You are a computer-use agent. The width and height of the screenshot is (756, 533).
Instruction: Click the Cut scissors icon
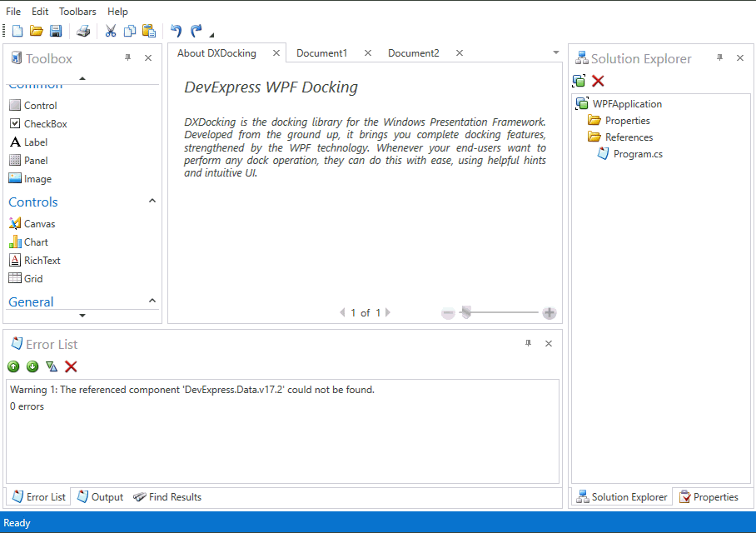point(111,31)
